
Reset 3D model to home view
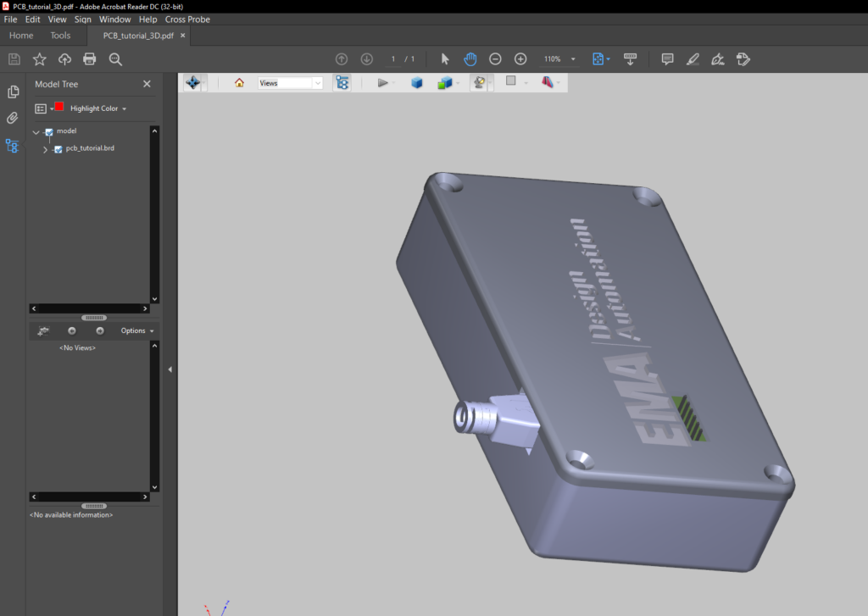tap(239, 82)
